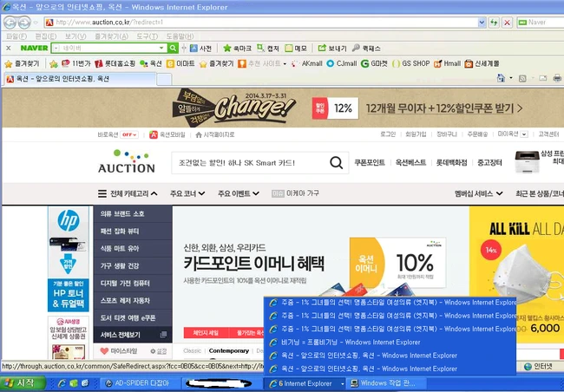This screenshot has width=564, height=392.
Task: Click the 보내기 toolbar item
Action: (x=332, y=49)
